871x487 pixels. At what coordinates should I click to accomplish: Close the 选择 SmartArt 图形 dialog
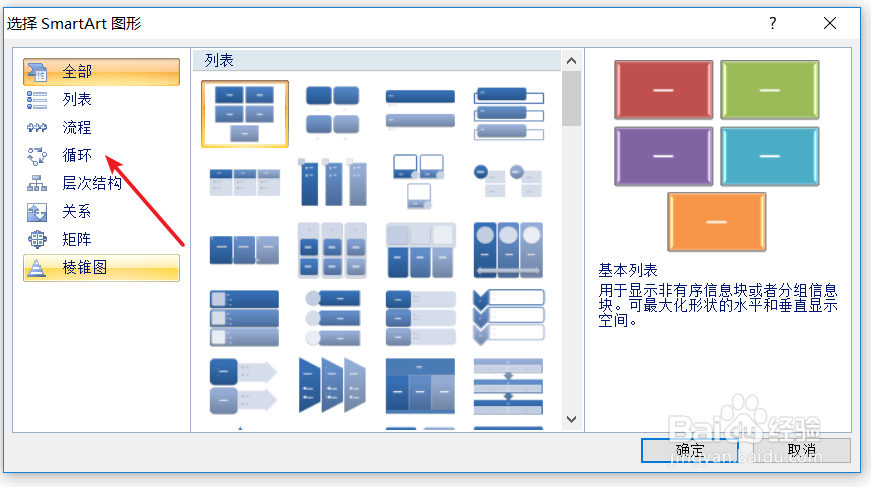830,23
